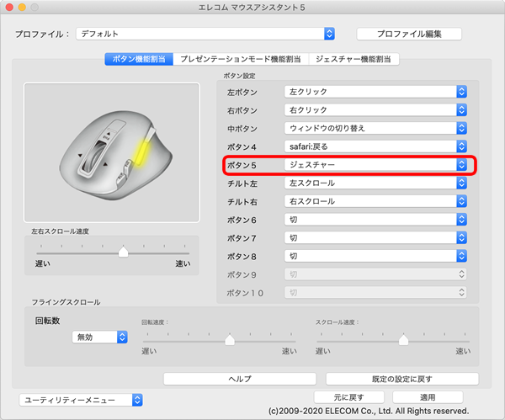Open the ボタン8 function dropdown

375,256
